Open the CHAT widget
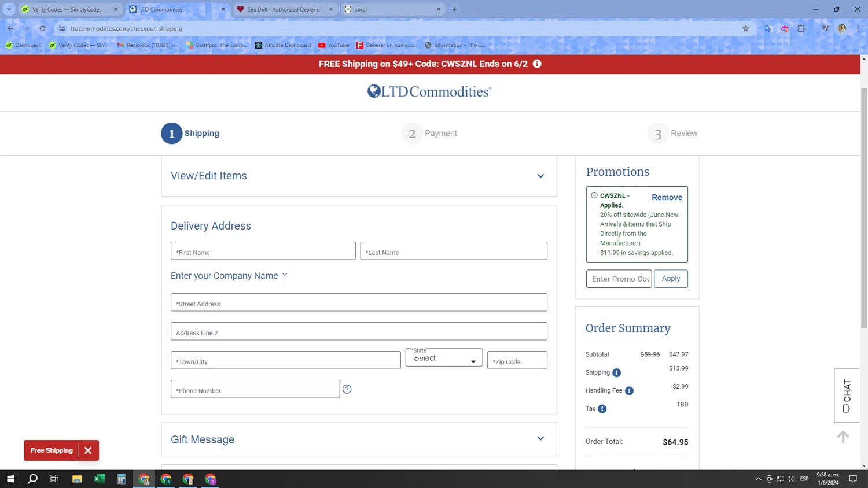The image size is (868, 488). tap(847, 395)
